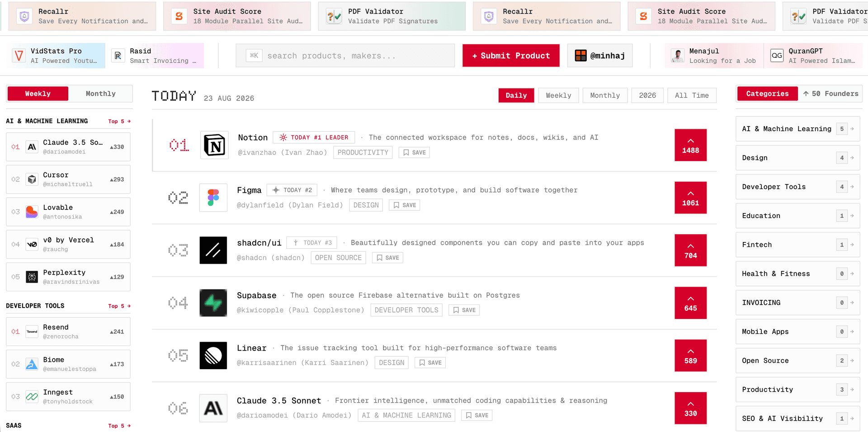Expand the Education category row

point(797,216)
